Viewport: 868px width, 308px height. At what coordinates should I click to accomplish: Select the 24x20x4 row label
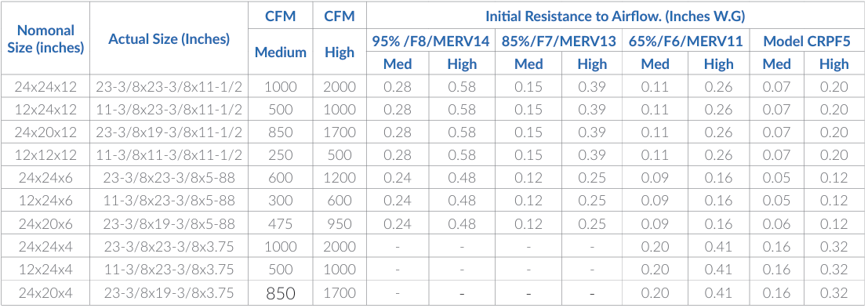click(x=45, y=292)
